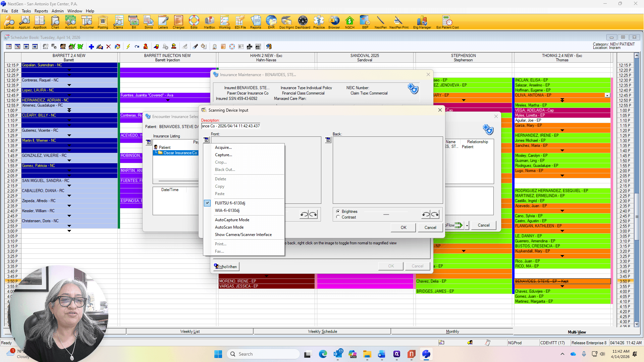Select the Contrast radio button
Viewport: 644px width, 362px height.
coord(338,217)
